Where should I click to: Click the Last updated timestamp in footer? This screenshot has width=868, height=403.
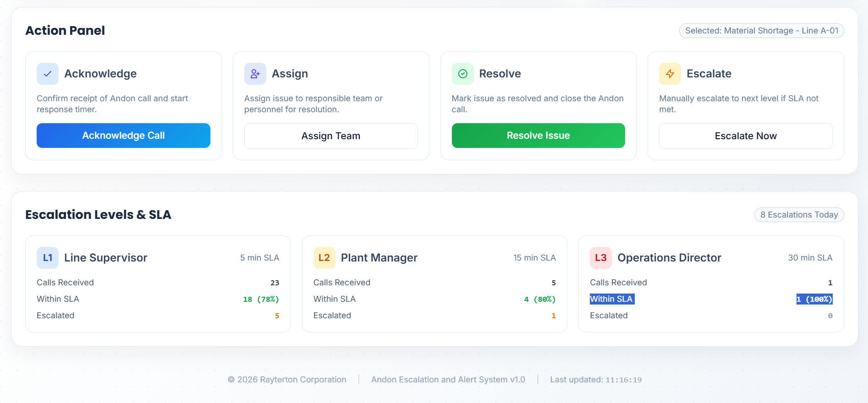[x=596, y=380]
